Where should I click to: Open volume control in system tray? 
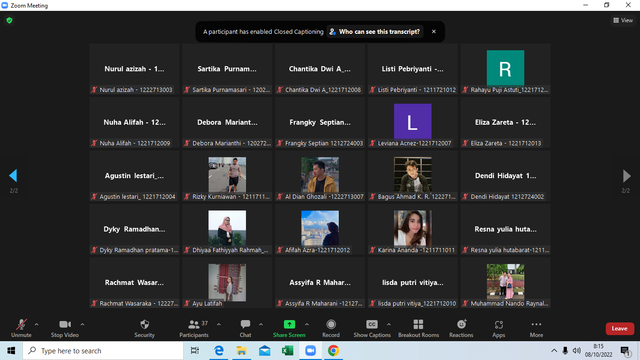click(576, 351)
